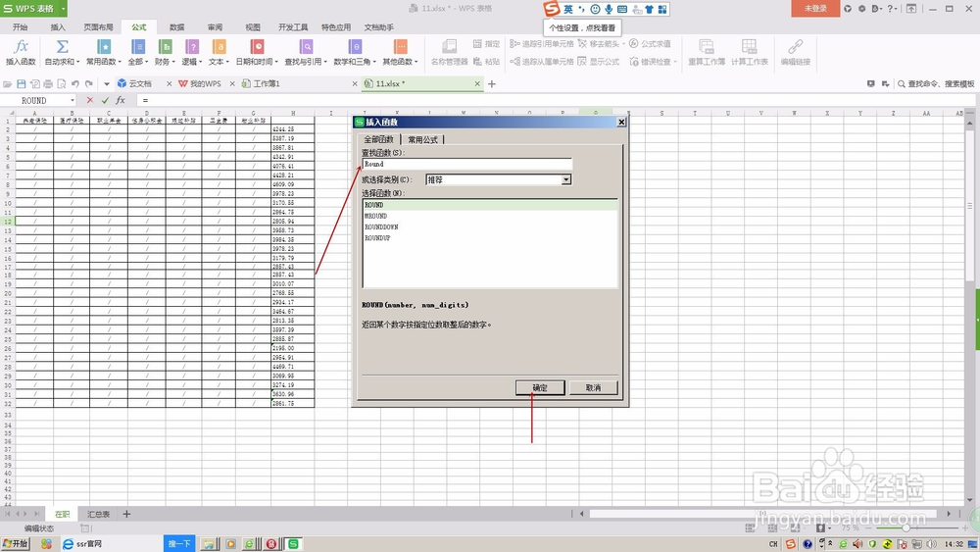
Task: Expand the 移去箭头 dropdown arrow
Action: click(x=623, y=44)
